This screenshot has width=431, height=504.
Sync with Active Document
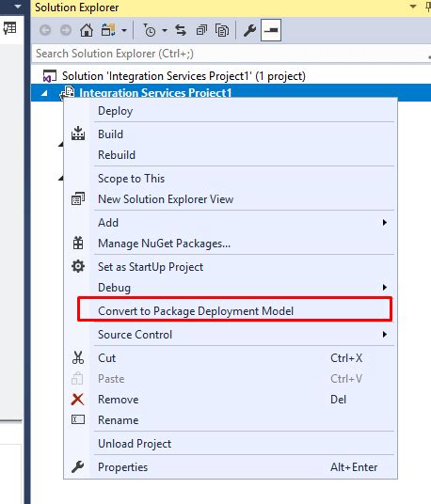181,30
